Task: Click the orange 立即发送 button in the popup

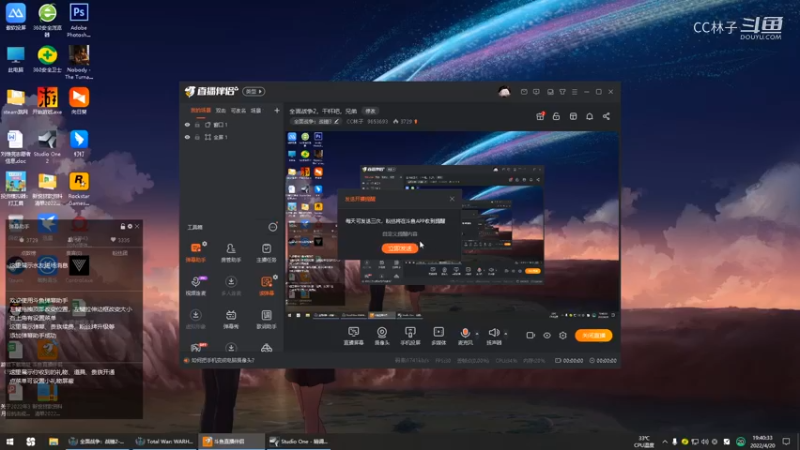Action: tap(399, 248)
